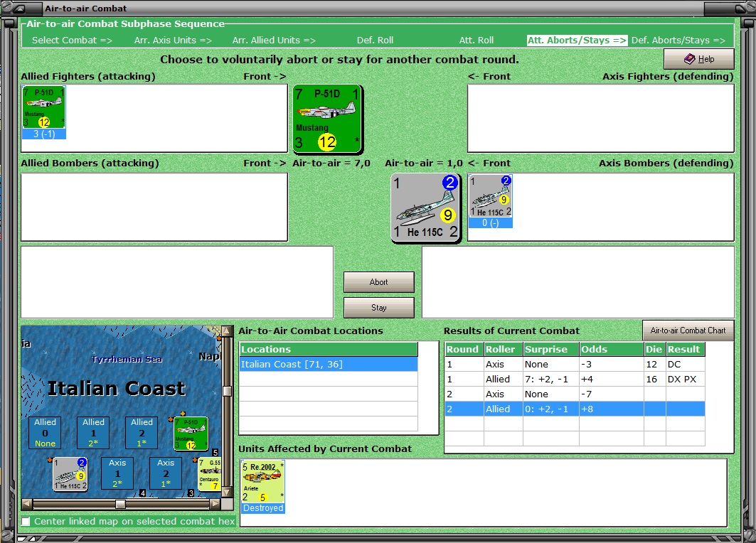Click the Round column header
756x543 pixels.
click(464, 349)
